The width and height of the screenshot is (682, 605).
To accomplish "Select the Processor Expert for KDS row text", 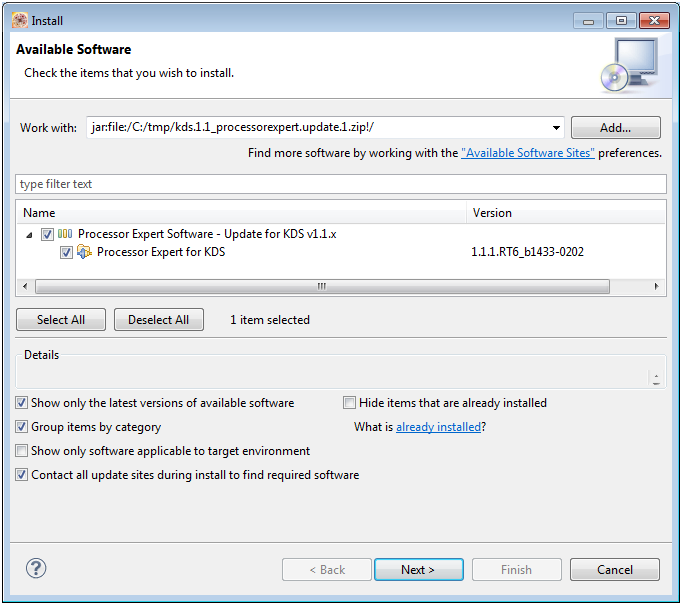I will pyautogui.click(x=161, y=252).
